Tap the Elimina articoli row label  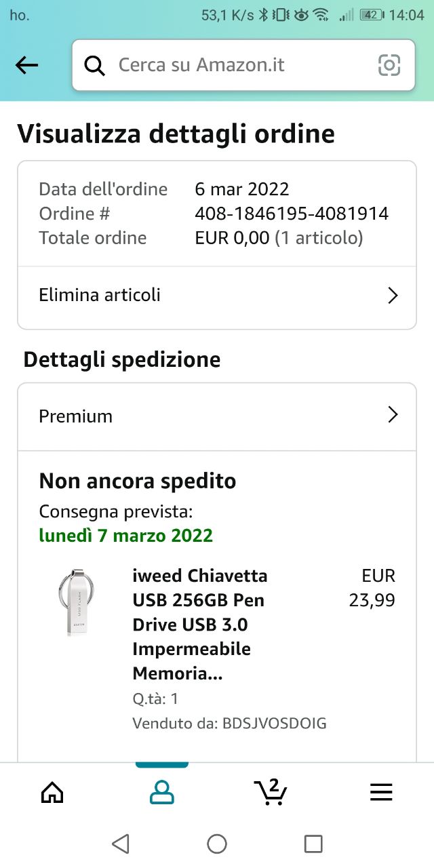coord(100,295)
